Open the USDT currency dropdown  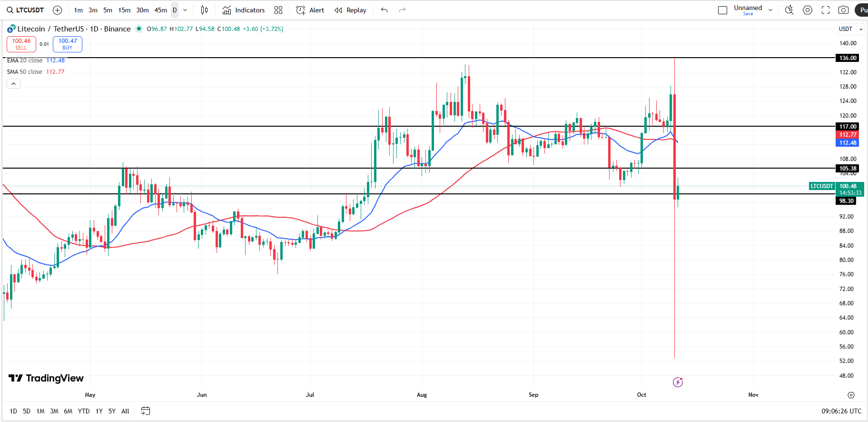850,29
